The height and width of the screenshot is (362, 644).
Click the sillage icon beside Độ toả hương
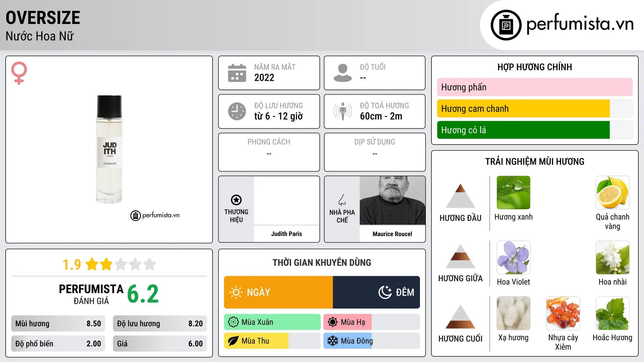pos(343,111)
